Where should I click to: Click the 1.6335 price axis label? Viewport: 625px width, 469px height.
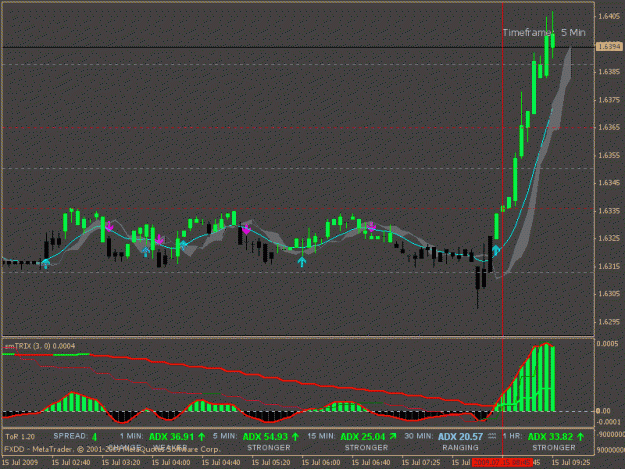click(609, 210)
